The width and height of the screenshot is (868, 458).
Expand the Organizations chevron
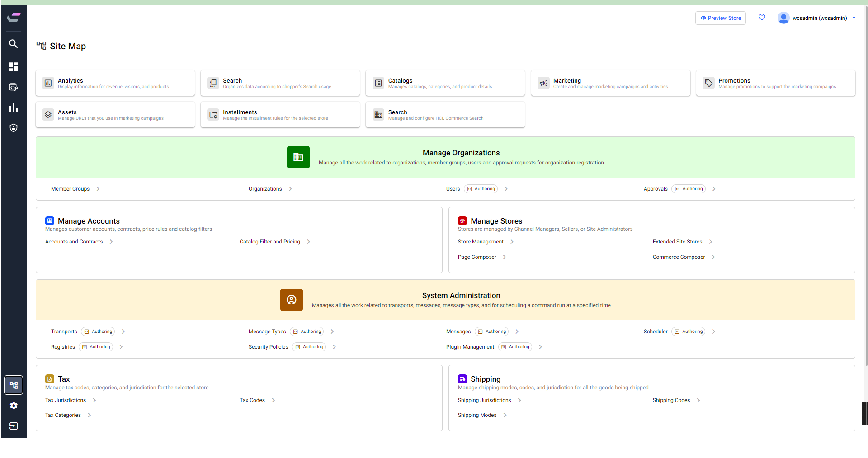point(290,189)
